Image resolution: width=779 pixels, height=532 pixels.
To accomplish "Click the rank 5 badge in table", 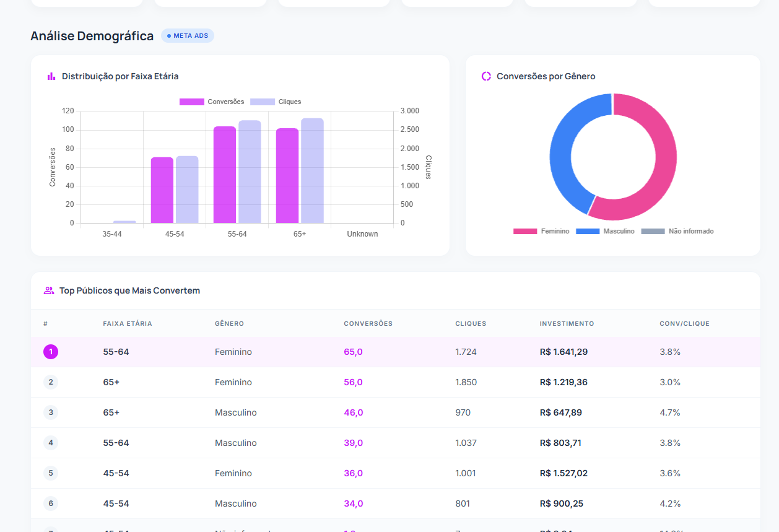I will pos(51,473).
